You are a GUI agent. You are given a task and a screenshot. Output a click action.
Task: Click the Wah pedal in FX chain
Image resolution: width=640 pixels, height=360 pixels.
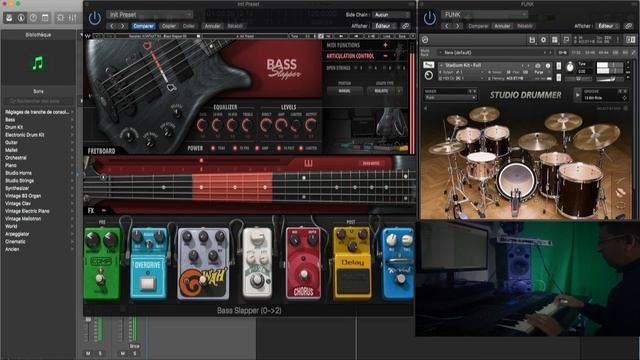point(203,263)
